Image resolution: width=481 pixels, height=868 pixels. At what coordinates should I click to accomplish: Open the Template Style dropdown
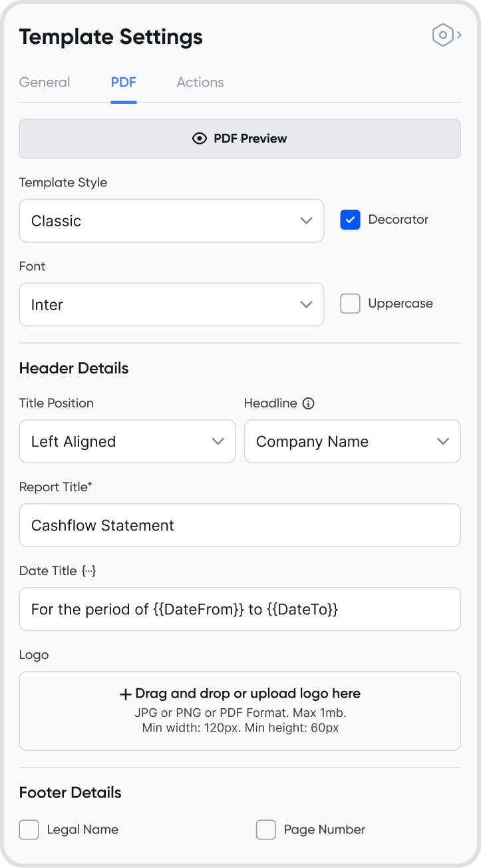(172, 221)
